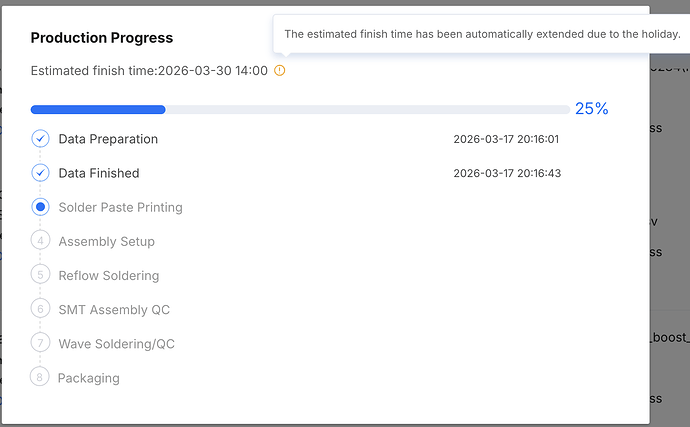Click the Data Preparation timestamp 20:16:01
Viewport: 690px width, 427px height.
click(506, 139)
